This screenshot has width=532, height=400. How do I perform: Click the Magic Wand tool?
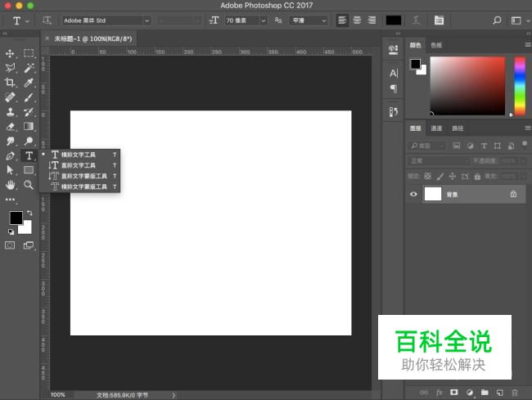coord(29,68)
